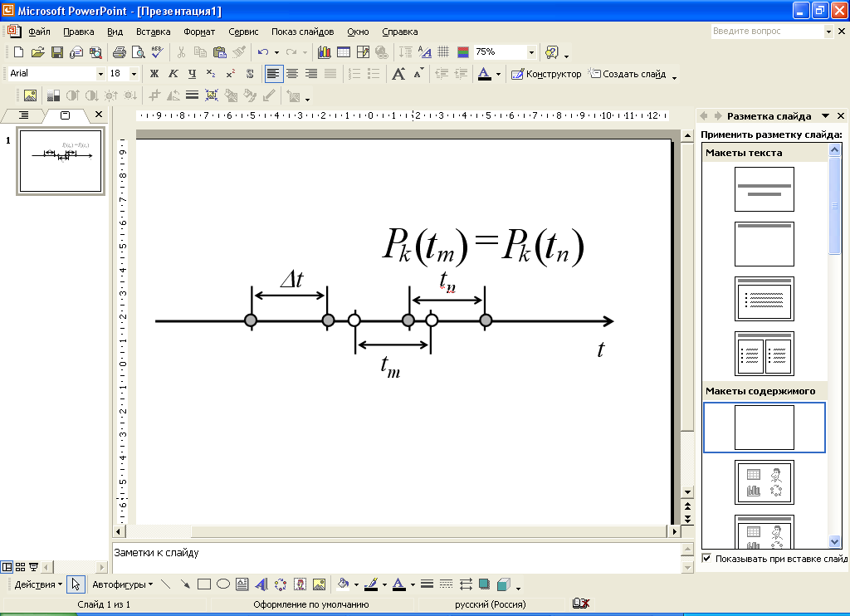
Task: Click the font color A swatch
Action: click(484, 74)
